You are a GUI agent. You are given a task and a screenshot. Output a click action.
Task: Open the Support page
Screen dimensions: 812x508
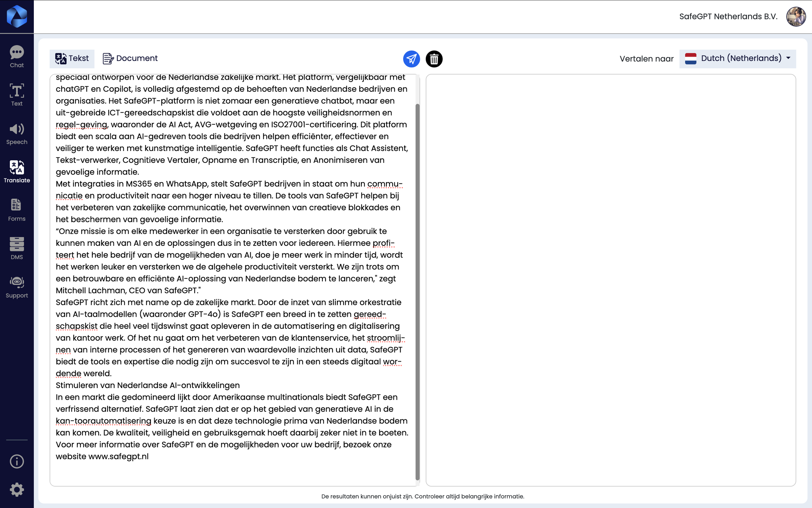17,287
